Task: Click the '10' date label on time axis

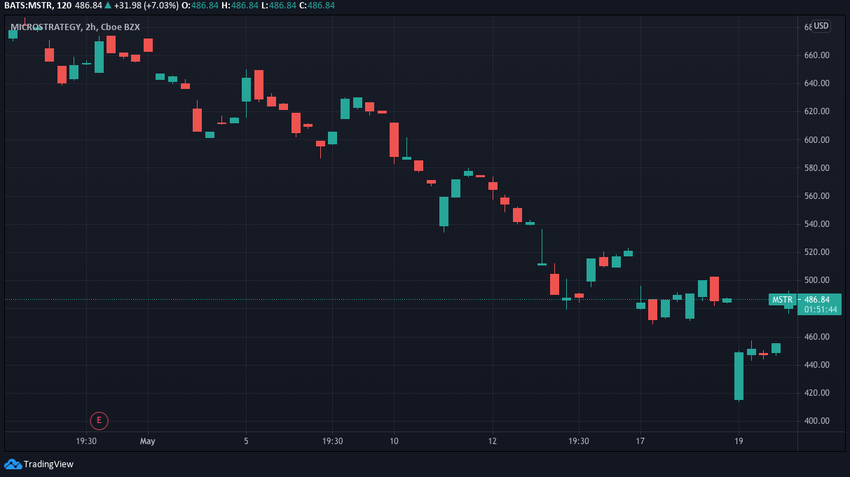Action: pos(394,441)
